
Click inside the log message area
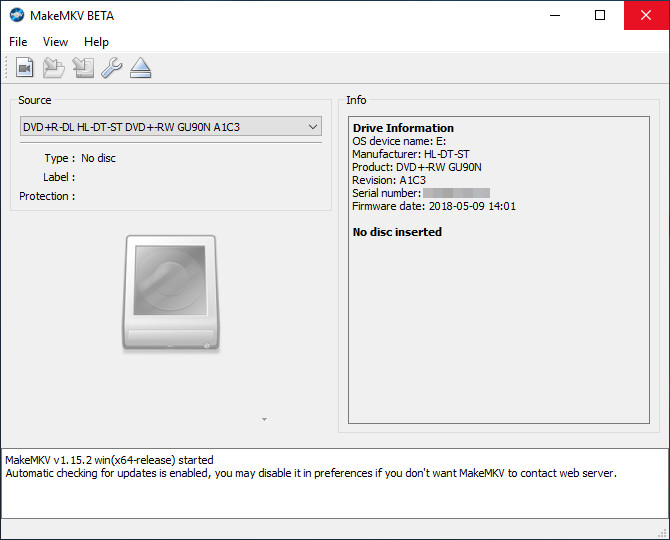[334, 490]
